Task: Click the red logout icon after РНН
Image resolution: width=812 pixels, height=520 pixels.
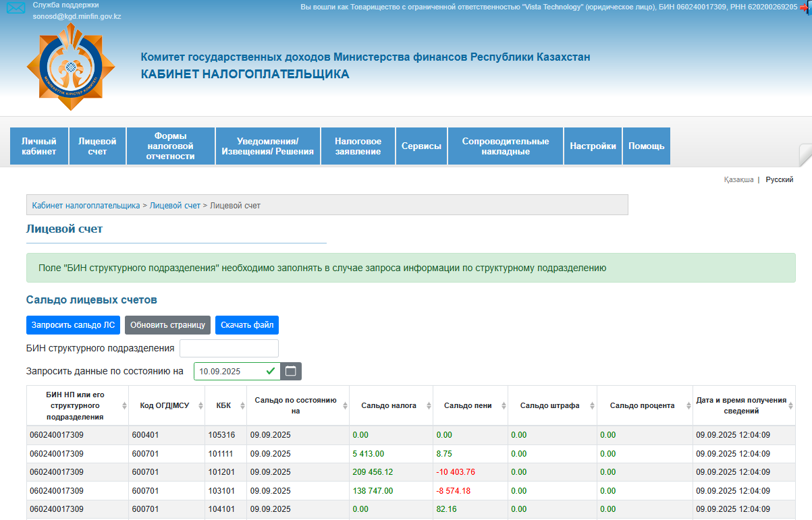Action: pos(804,7)
